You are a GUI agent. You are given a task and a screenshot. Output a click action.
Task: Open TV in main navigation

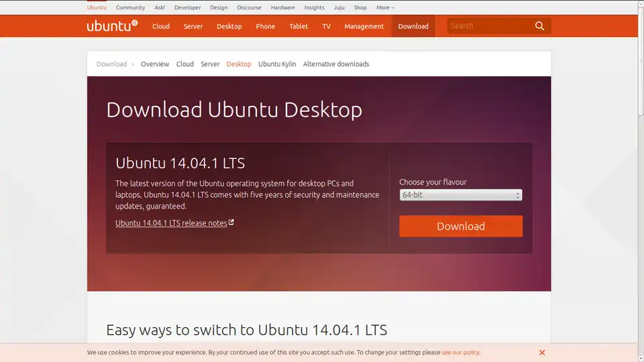tap(326, 26)
